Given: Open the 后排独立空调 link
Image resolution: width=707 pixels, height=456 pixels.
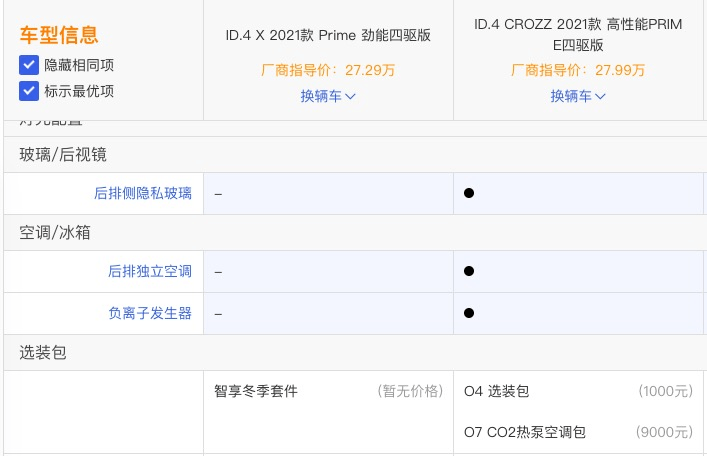Looking at the screenshot, I should [x=150, y=272].
